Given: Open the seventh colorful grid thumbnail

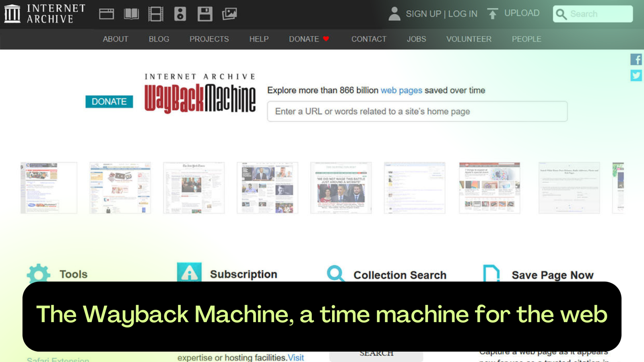Looking at the screenshot, I should pos(489,188).
